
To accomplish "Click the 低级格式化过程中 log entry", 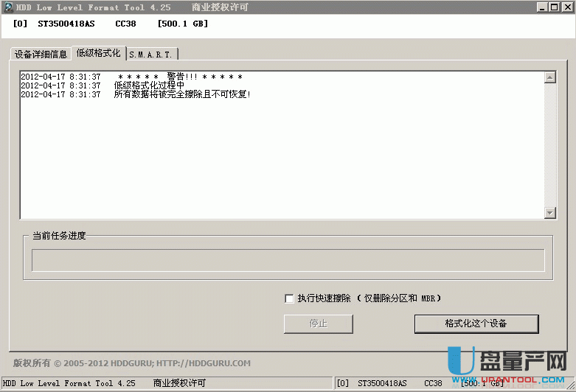I will click(149, 86).
